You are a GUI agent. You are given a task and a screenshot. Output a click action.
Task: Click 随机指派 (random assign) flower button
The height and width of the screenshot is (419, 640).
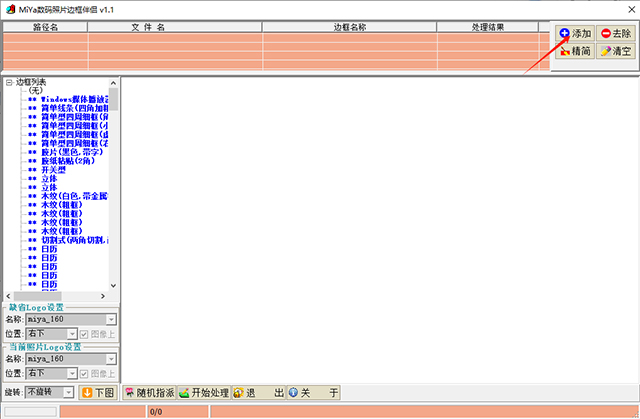(x=149, y=392)
